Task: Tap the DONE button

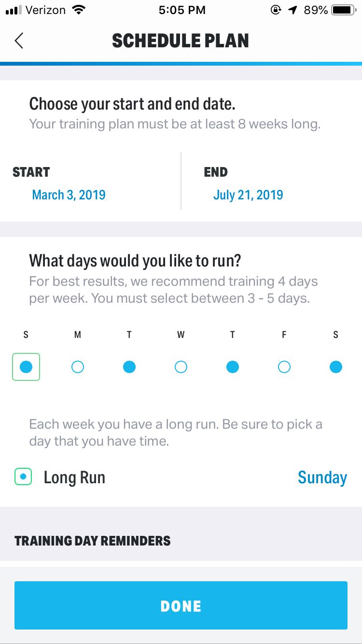Action: (181, 605)
